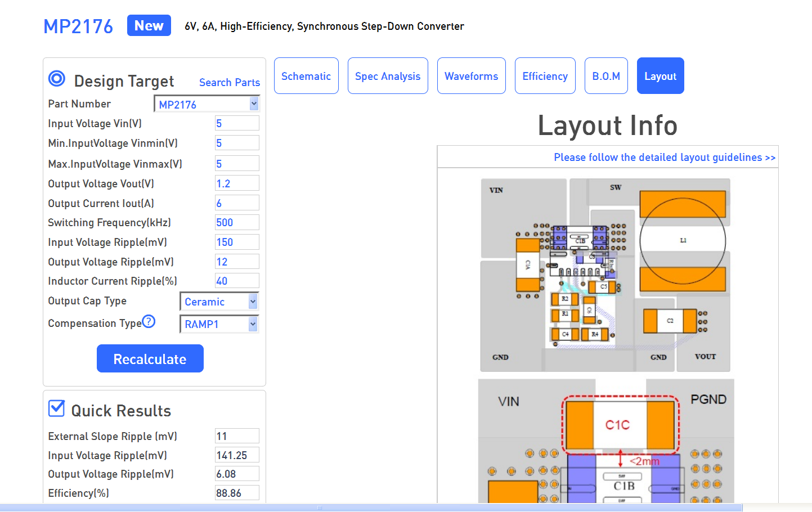
Task: Select the Layout tab
Action: (x=661, y=76)
